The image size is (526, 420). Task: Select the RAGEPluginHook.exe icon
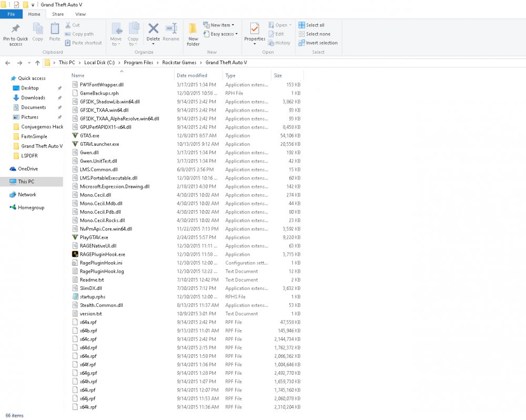[75, 254]
